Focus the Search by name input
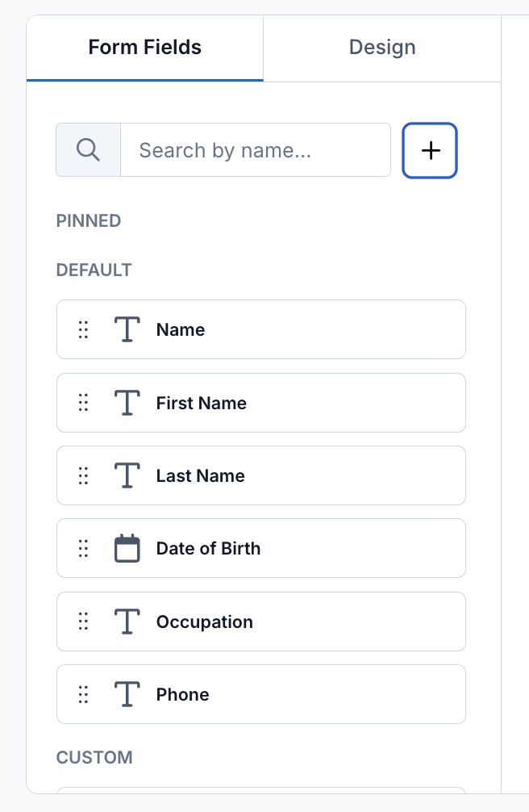Image resolution: width=529 pixels, height=812 pixels. pos(255,150)
